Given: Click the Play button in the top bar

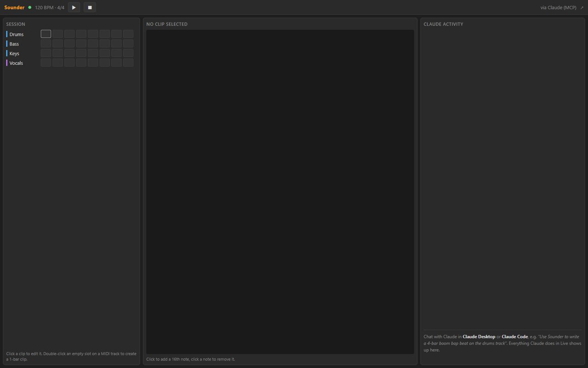Looking at the screenshot, I should coord(74,7).
